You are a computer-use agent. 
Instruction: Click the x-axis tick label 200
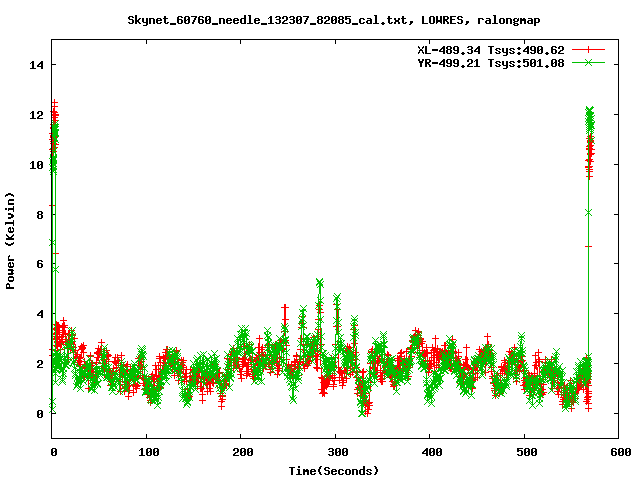pos(243,452)
